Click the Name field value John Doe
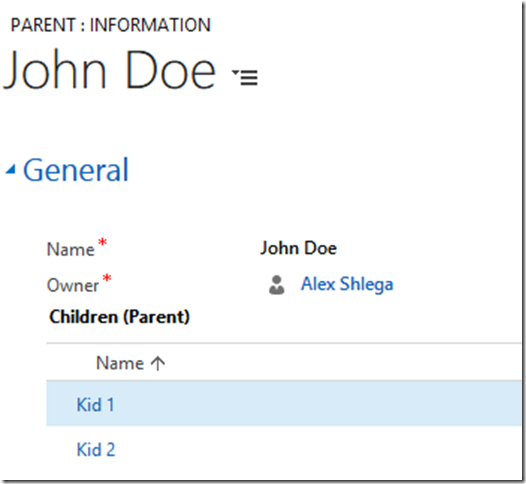Screen dimensions: 526x484 [299, 249]
